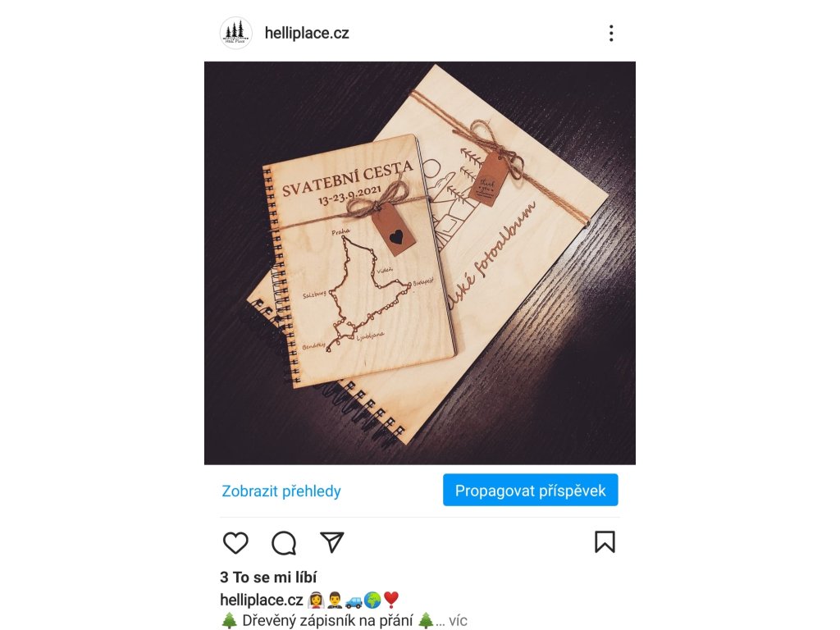Open the helliplace.cz profile avatar

coord(235,33)
